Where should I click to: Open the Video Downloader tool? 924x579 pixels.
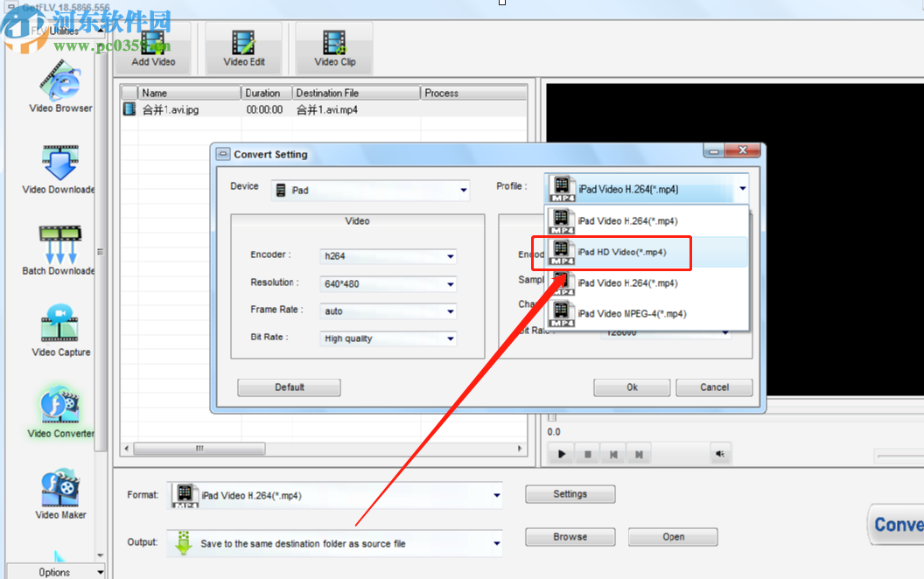coord(59,169)
